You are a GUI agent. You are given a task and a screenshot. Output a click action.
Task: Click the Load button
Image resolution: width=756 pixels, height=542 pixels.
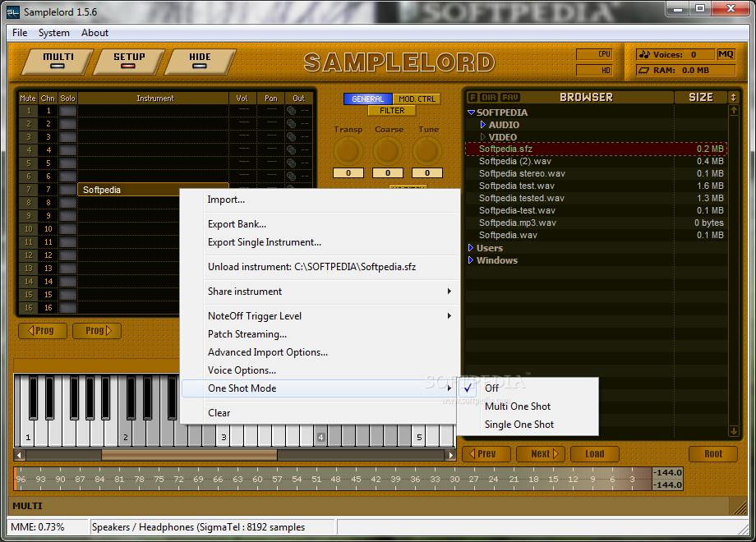pyautogui.click(x=594, y=454)
